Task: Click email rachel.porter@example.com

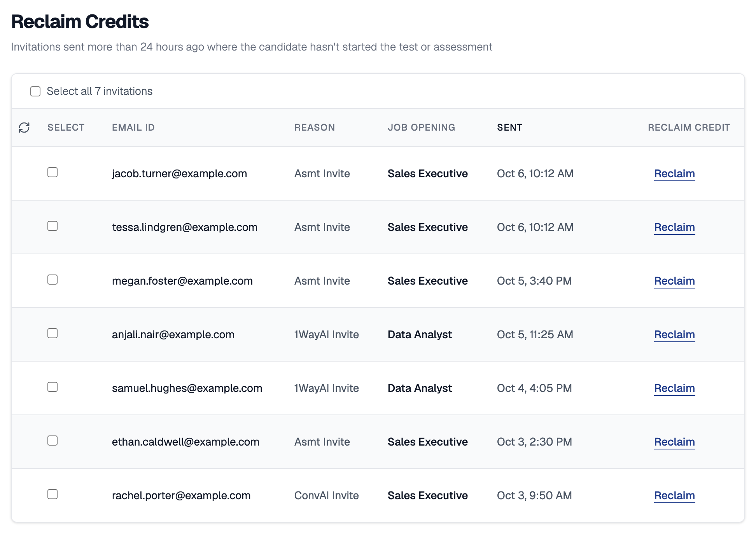Action: point(181,495)
